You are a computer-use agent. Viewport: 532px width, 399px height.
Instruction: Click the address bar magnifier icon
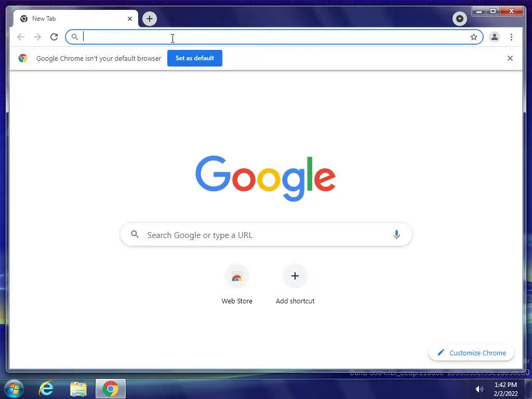pos(75,37)
